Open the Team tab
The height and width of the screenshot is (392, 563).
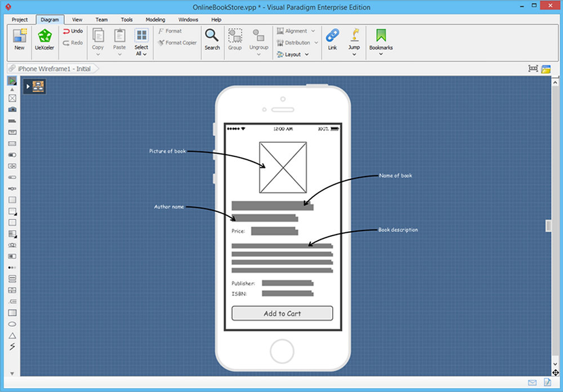101,20
